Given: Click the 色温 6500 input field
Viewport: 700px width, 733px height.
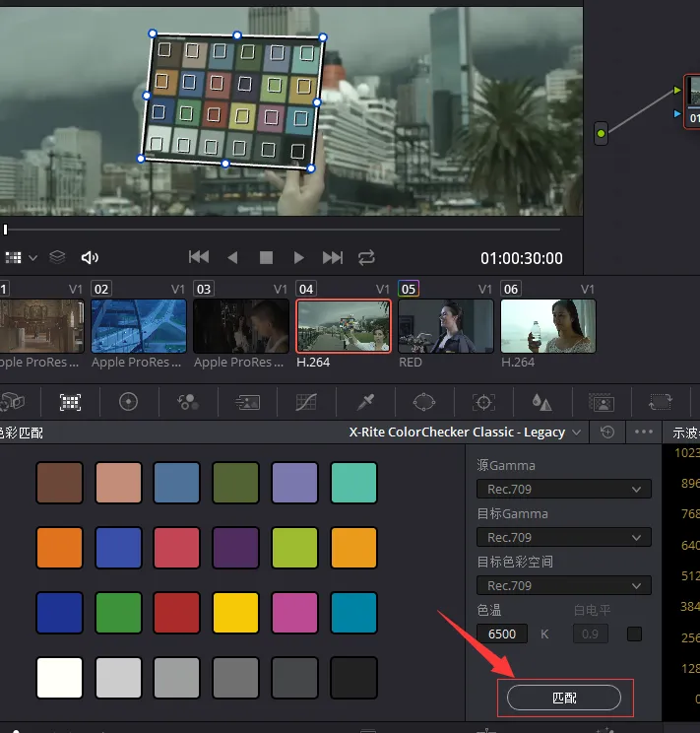Looking at the screenshot, I should coord(502,633).
